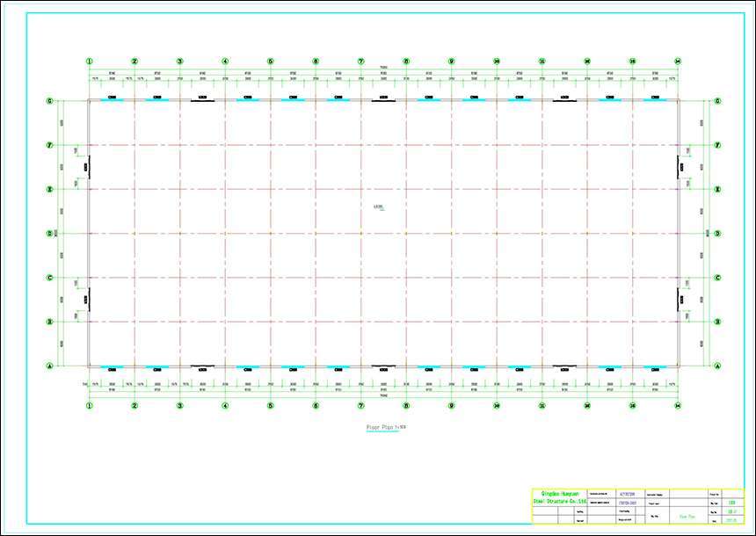The height and width of the screenshot is (536, 756).
Task: Click the Floor Plan title below the drawing
Action: tap(383, 427)
